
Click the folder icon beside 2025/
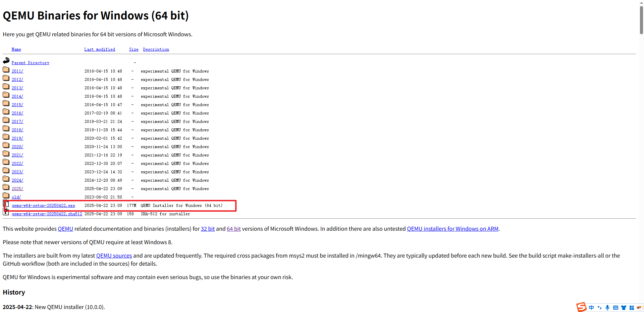click(x=6, y=187)
